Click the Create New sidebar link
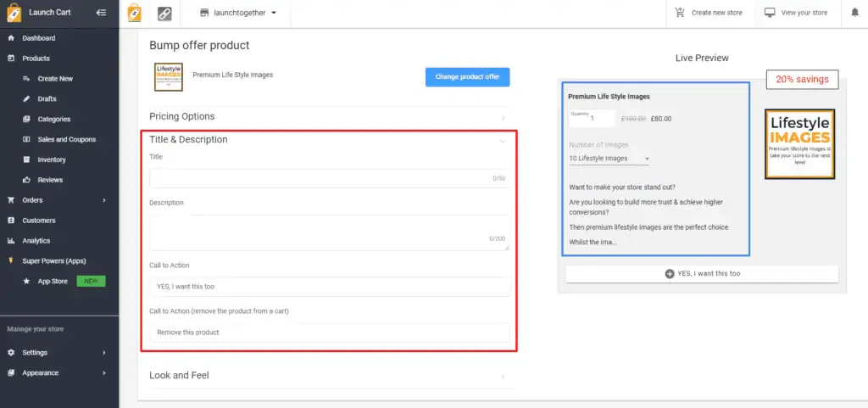Viewport: 868px width, 408px height. [x=55, y=79]
